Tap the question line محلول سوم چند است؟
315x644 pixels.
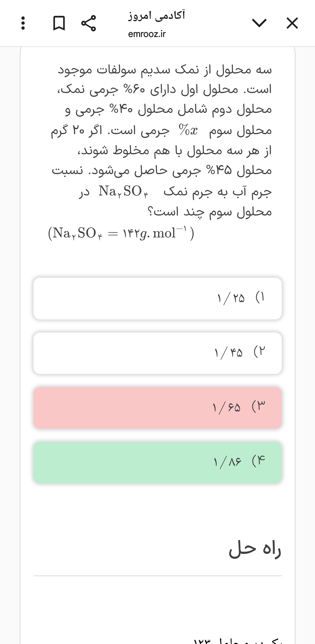(210, 212)
